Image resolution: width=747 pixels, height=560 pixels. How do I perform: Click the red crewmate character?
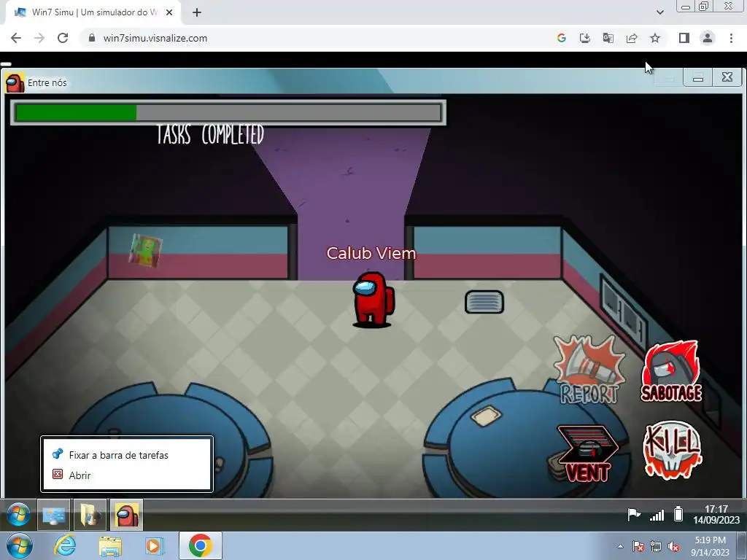[x=373, y=299]
